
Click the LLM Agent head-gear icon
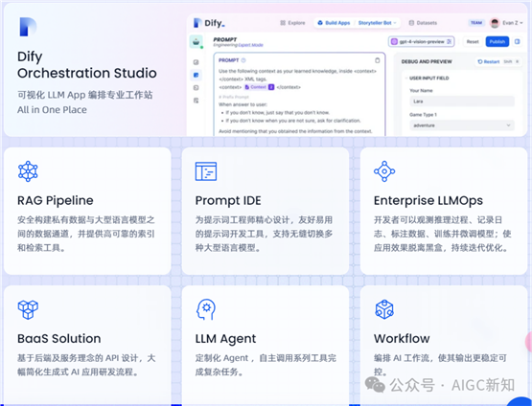pyautogui.click(x=206, y=309)
